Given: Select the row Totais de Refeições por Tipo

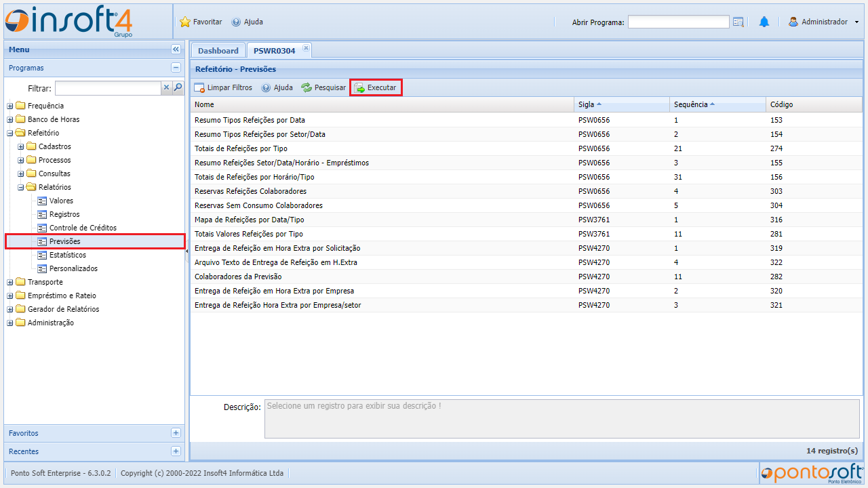Looking at the screenshot, I should (241, 148).
